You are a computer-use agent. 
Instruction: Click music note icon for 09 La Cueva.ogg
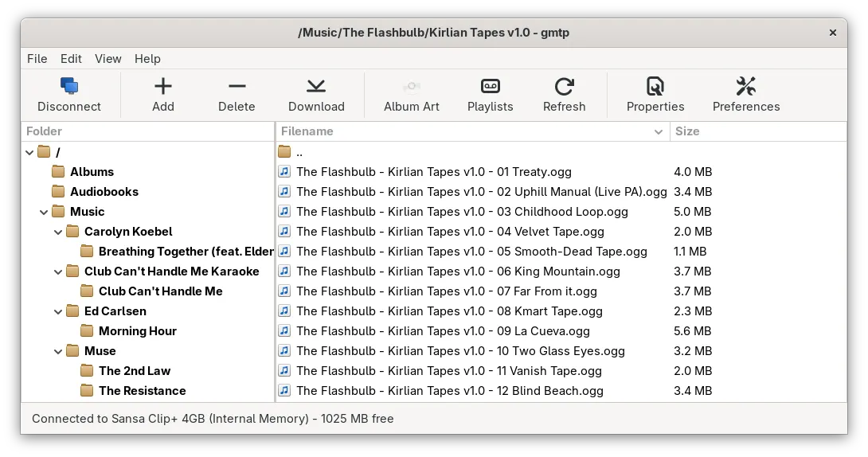tap(284, 331)
